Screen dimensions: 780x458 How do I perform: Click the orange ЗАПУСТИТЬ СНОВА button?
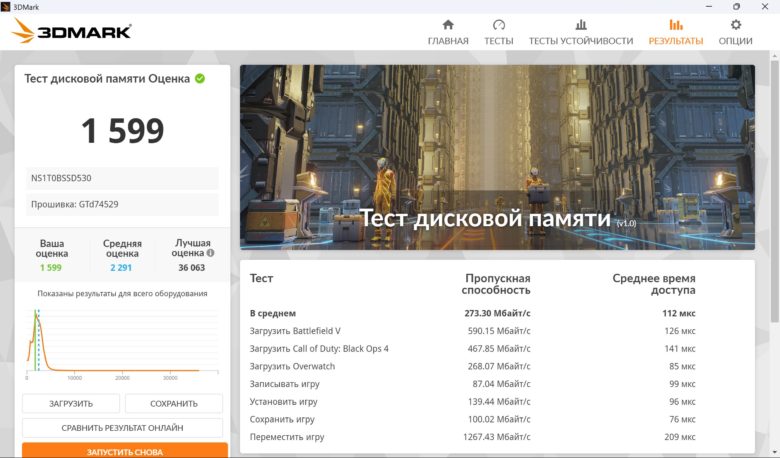[125, 451]
